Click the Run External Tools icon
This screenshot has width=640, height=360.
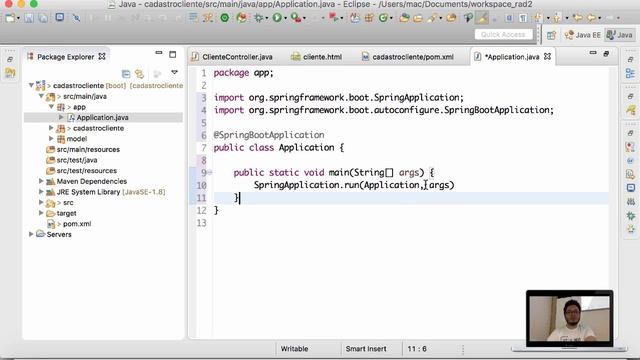click(x=296, y=18)
